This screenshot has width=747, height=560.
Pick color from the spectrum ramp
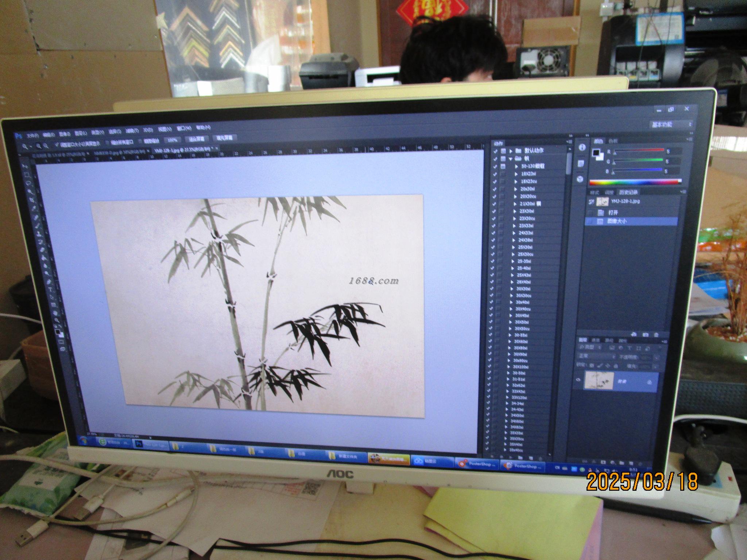[x=635, y=182]
